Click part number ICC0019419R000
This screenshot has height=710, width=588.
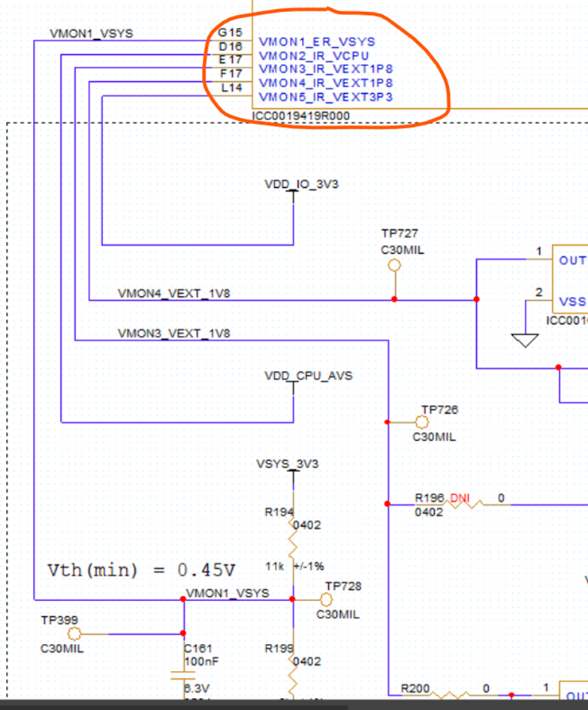click(x=301, y=116)
